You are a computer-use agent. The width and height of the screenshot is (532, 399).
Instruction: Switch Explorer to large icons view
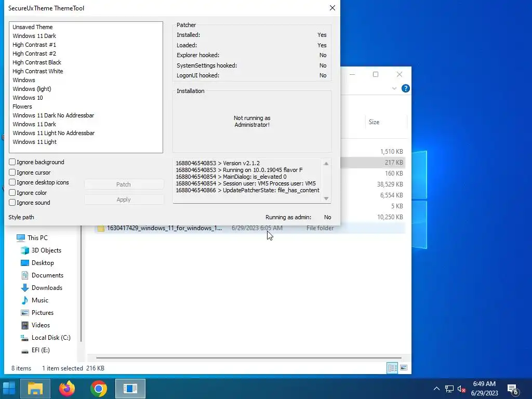pyautogui.click(x=403, y=368)
